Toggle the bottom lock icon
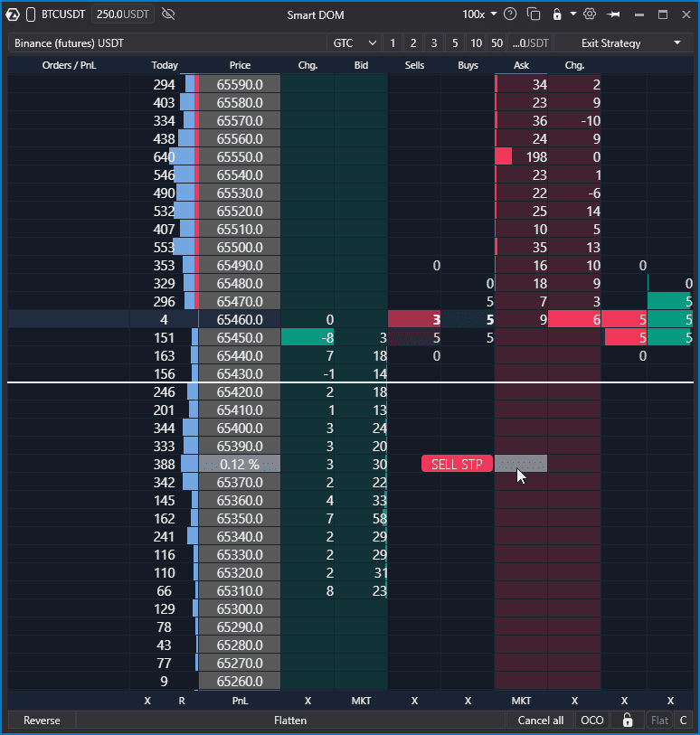The image size is (700, 735). [x=628, y=720]
